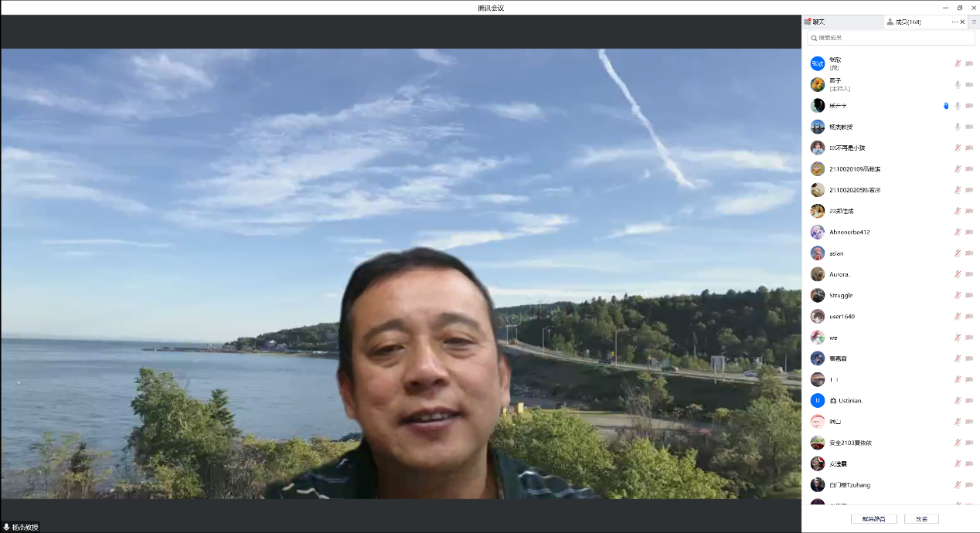This screenshot has width=980, height=533.
Task: Click the muted mic icon for Struggle
Action: pos(958,295)
